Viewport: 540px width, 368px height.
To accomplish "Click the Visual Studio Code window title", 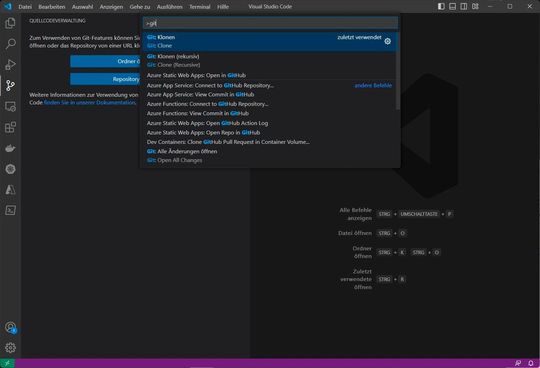I will (x=270, y=7).
